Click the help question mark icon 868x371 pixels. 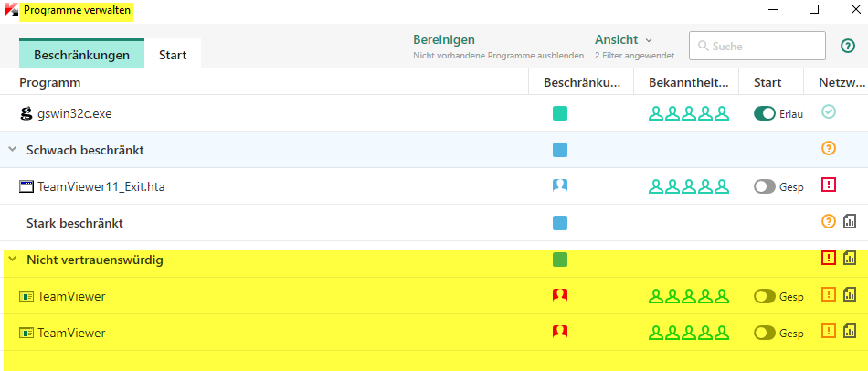point(847,46)
